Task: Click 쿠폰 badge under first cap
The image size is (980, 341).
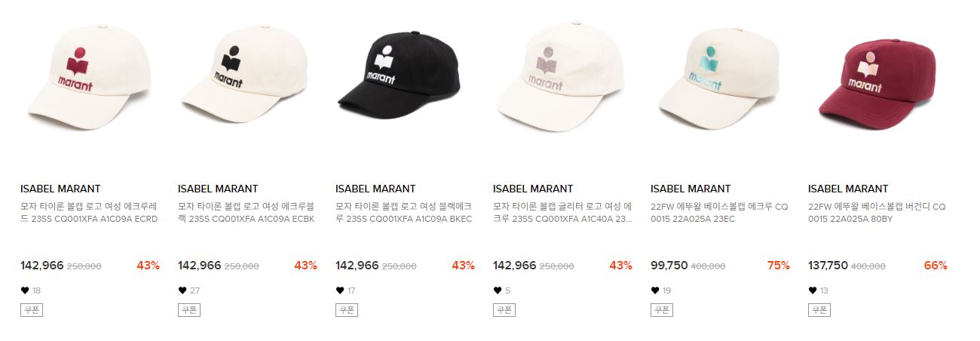Action: 32,309
